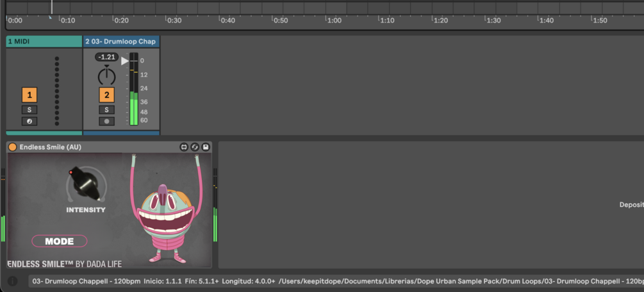Viewport: 644px width, 292px height.
Task: Click the -1.21 volume value field
Action: (x=107, y=57)
